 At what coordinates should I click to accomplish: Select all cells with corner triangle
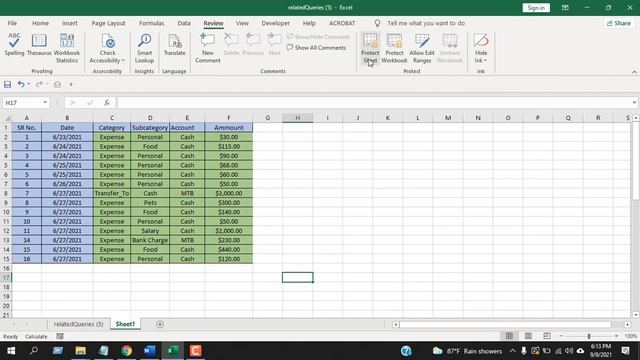pos(7,118)
